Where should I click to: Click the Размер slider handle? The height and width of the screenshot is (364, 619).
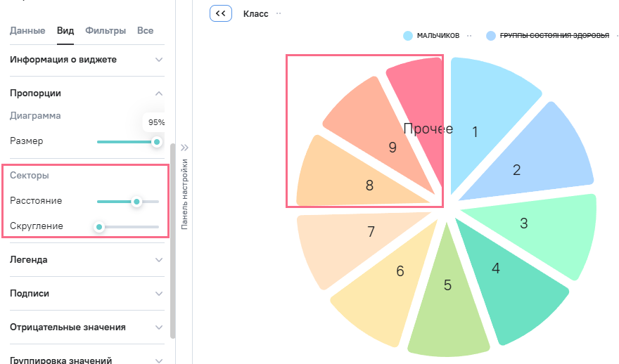(x=156, y=141)
